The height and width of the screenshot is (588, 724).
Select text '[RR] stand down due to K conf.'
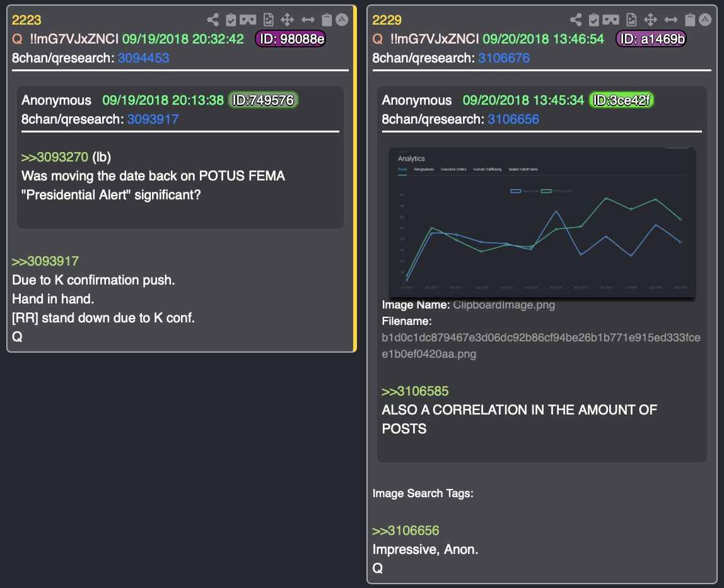click(103, 318)
